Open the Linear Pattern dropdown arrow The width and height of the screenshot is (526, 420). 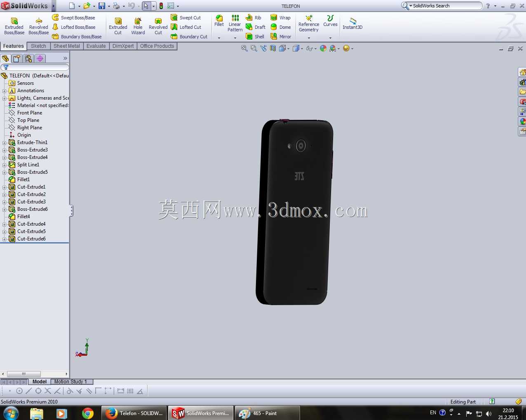pos(235,38)
